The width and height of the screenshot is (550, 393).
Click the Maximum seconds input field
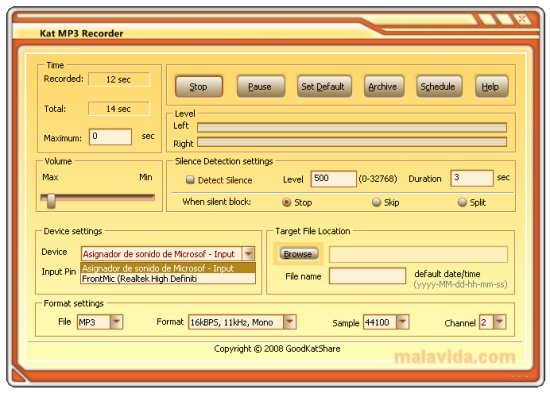coord(110,137)
